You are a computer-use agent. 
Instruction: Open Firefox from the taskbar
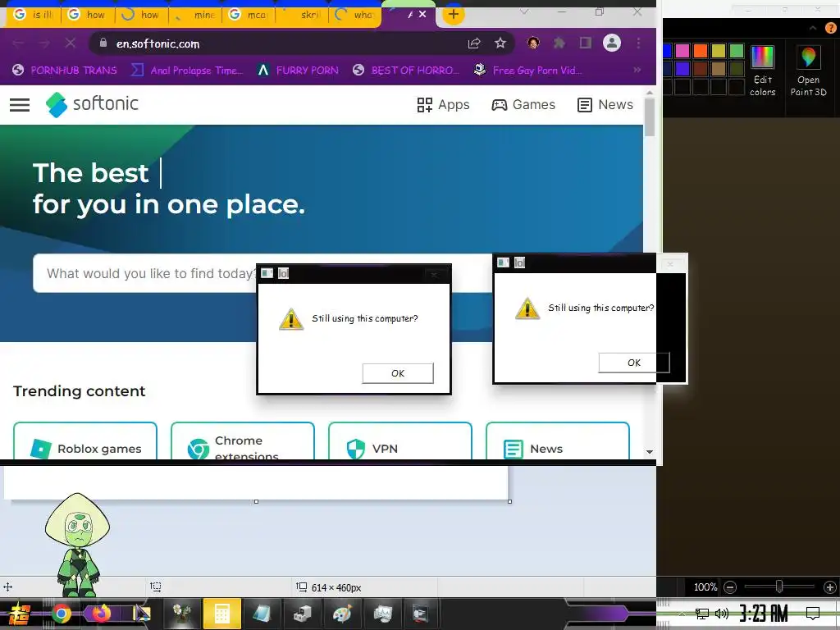[x=101, y=614]
